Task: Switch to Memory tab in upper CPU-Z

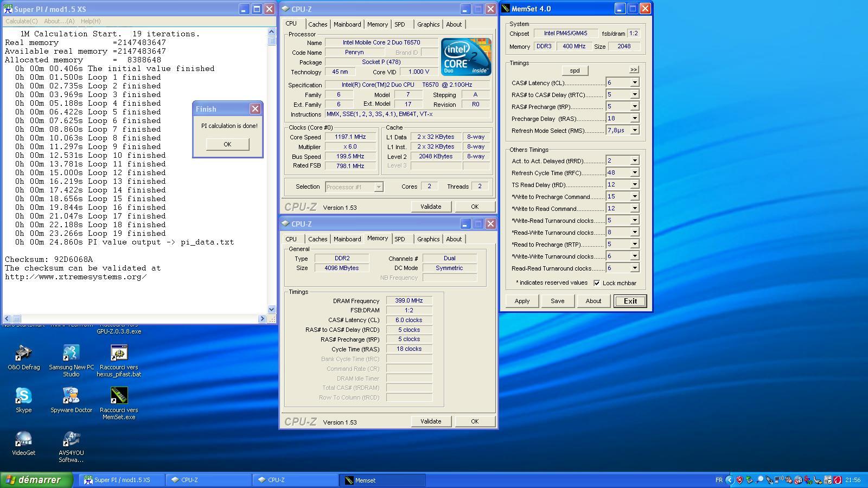Action: [x=378, y=24]
